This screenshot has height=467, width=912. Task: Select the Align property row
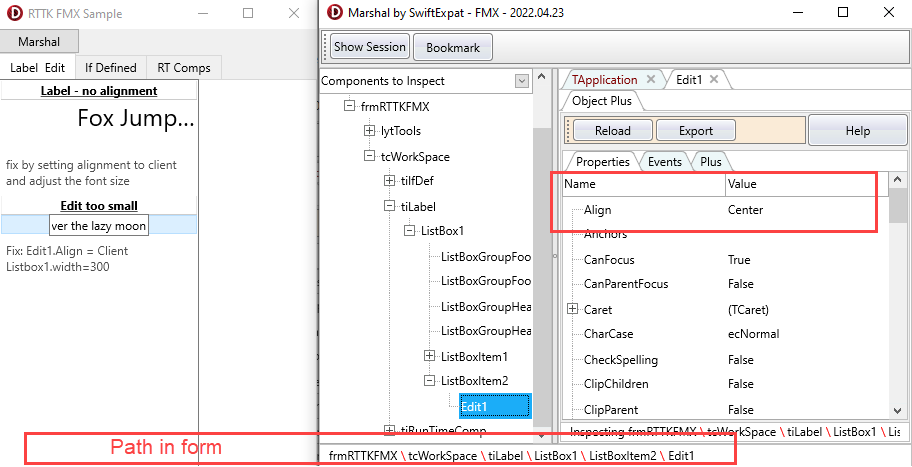pos(726,210)
